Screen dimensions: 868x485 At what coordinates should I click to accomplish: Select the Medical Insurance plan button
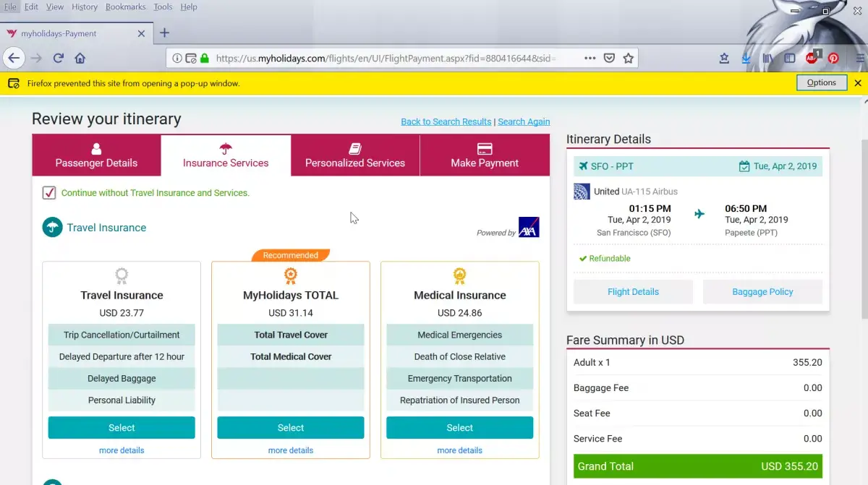(x=459, y=428)
